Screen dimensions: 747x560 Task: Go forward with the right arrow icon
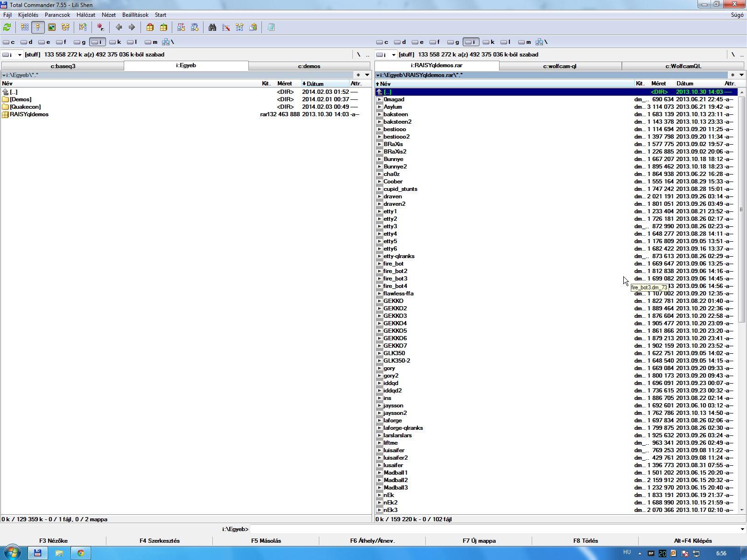(132, 28)
